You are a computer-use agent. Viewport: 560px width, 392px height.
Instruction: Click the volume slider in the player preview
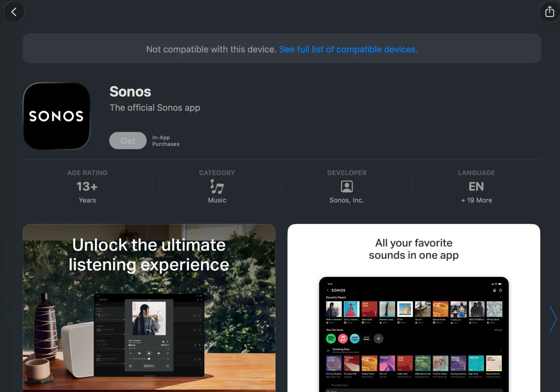[149, 359]
